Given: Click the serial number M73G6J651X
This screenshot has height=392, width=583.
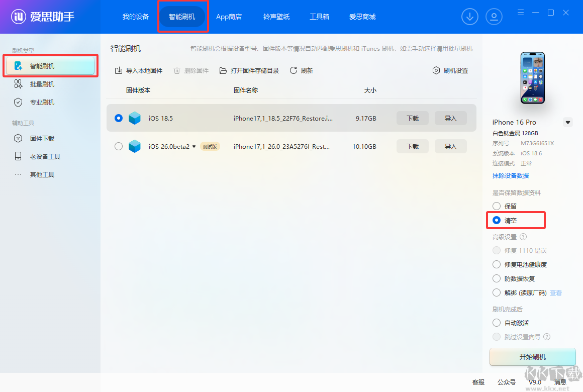Looking at the screenshot, I should pos(537,143).
